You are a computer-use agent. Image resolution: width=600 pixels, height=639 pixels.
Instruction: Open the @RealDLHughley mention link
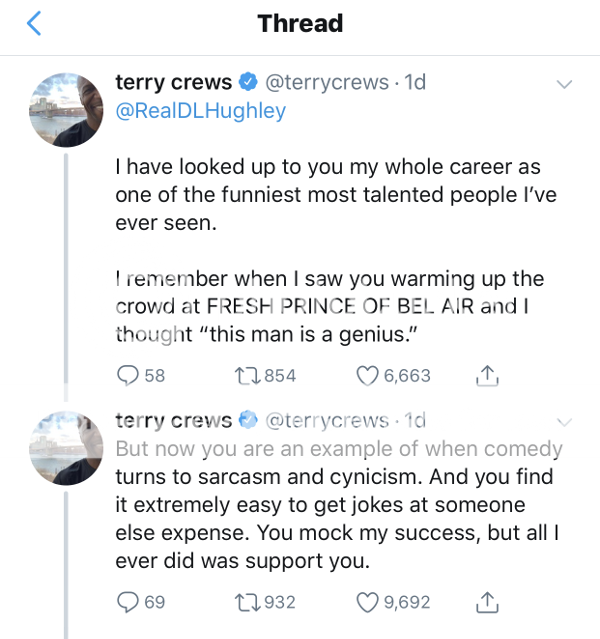[x=201, y=111]
